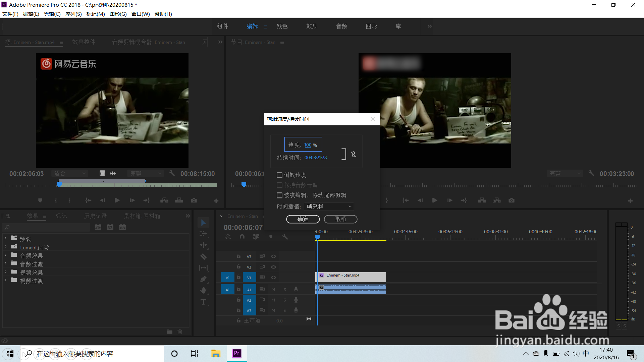Open program monitor settings wrench
The width and height of the screenshot is (644, 362).
click(x=591, y=173)
